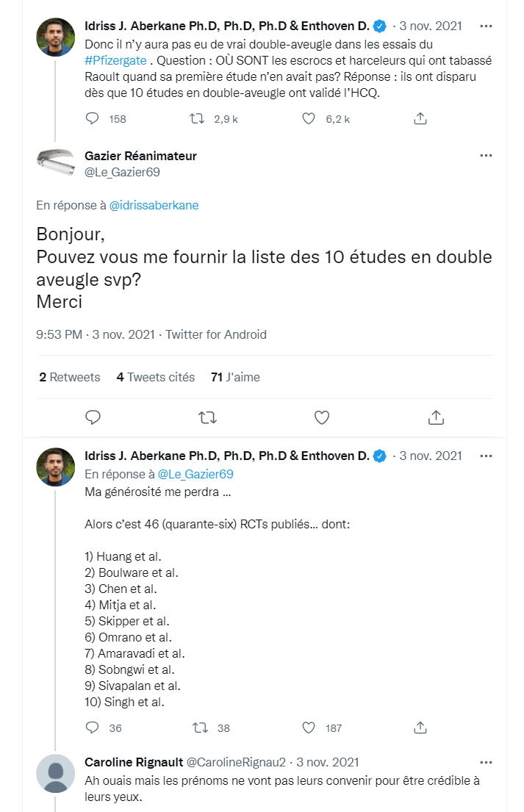Like the tweet with 6,2 k likes
Image resolution: width=524 pixels, height=812 pixels.
coord(309,118)
